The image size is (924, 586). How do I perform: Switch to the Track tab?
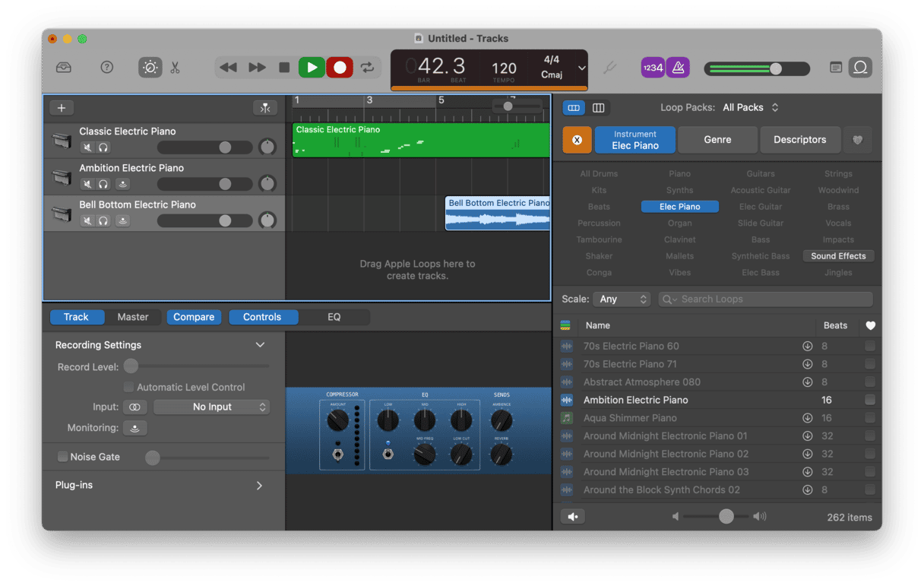pos(76,317)
